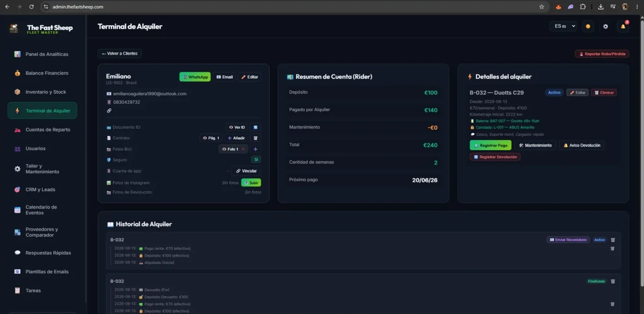This screenshot has height=314, width=644.
Task: Toggle the Seguro Sí badge
Action: tap(256, 160)
